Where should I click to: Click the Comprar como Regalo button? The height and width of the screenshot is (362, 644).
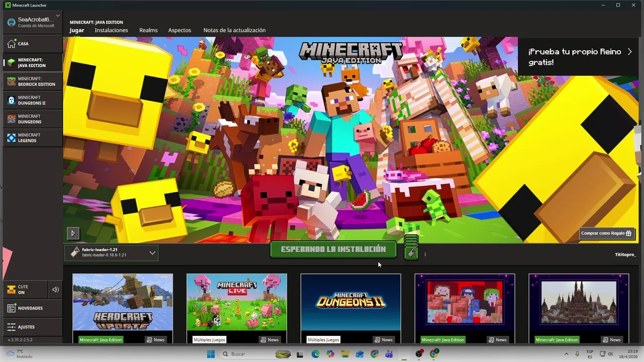(x=606, y=233)
